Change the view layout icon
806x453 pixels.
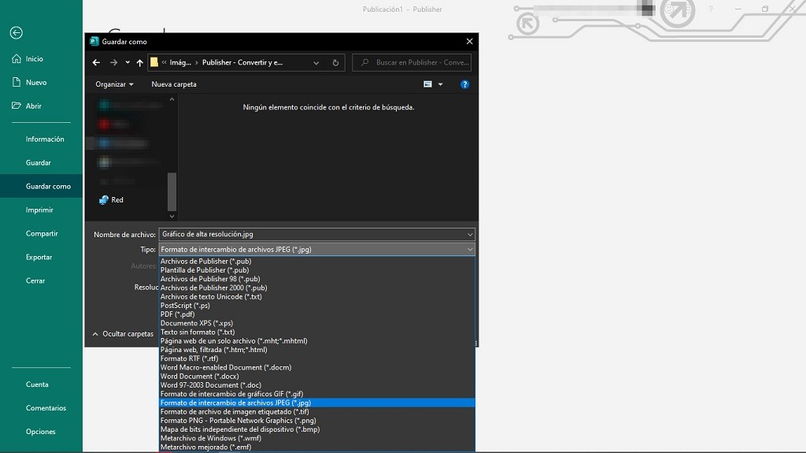point(428,84)
